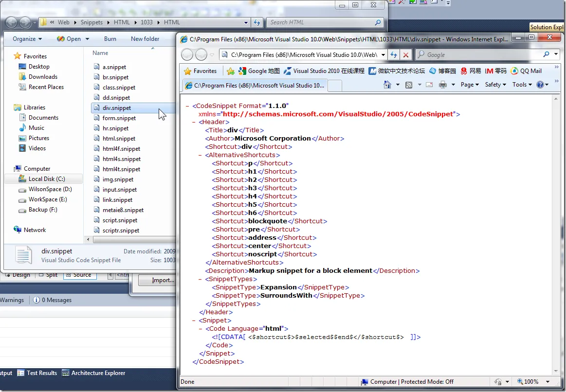Viewport: 566px width, 392px height.
Task: Collapse the AlternativeShortcuts XML node
Action: tap(201, 155)
